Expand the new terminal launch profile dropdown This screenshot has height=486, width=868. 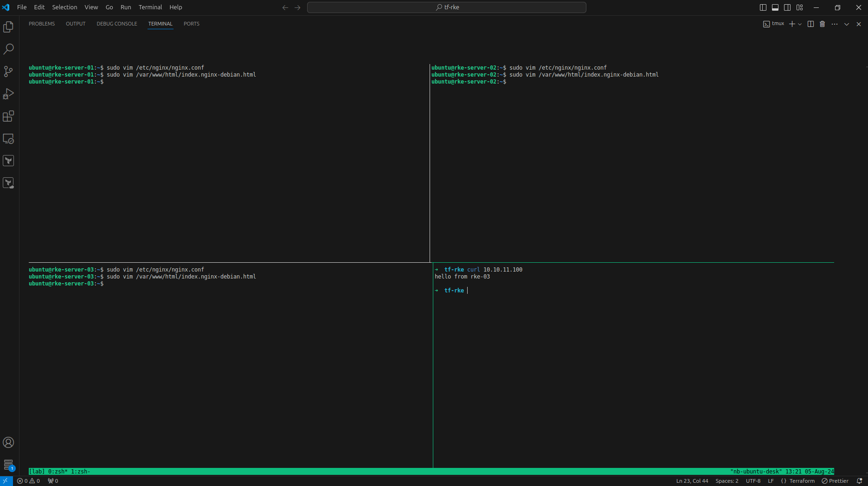(x=800, y=24)
